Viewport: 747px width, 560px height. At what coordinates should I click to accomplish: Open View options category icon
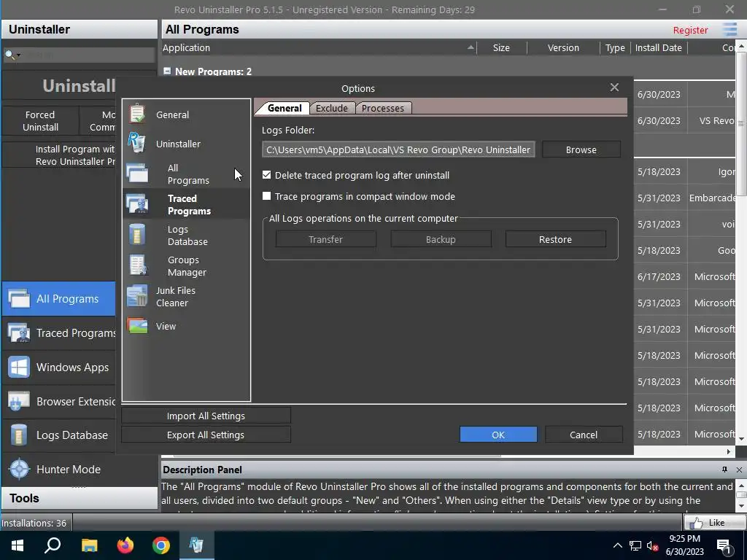tap(137, 326)
